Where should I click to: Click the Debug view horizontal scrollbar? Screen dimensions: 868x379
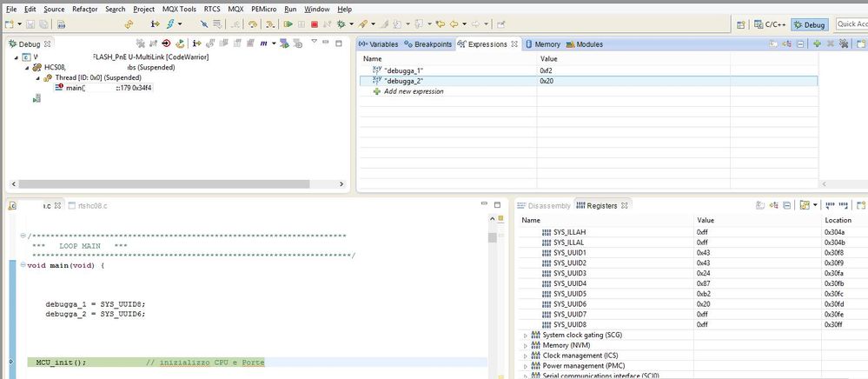tap(164, 184)
